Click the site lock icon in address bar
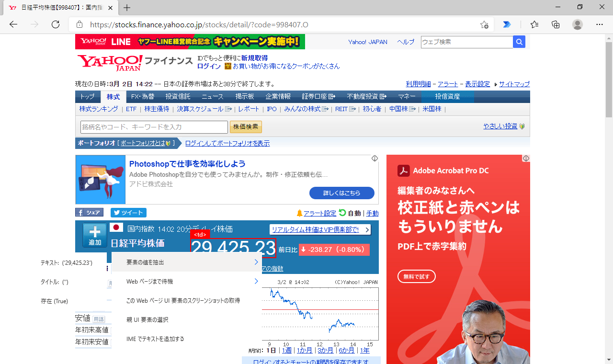Viewport: 613px width, 364px height. [79, 24]
